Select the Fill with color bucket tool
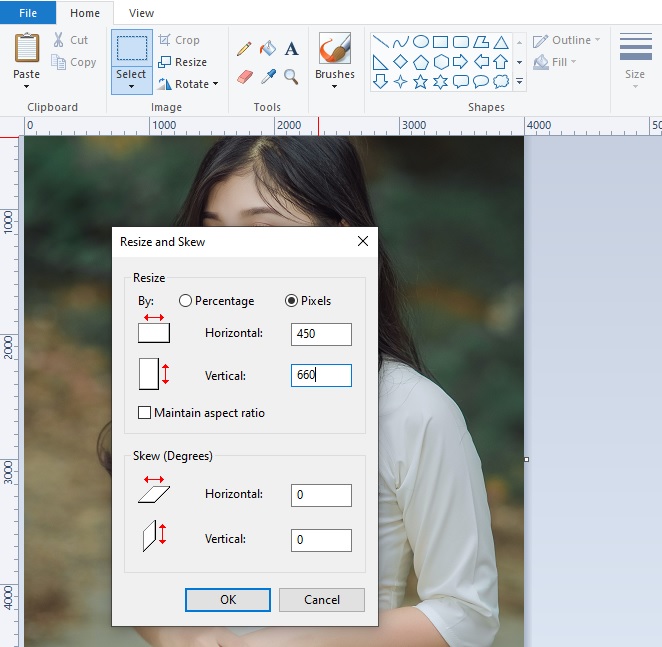The image size is (662, 647). point(268,49)
